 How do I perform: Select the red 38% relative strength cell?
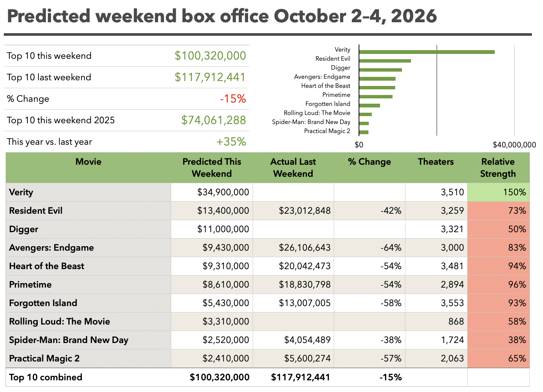point(499,340)
